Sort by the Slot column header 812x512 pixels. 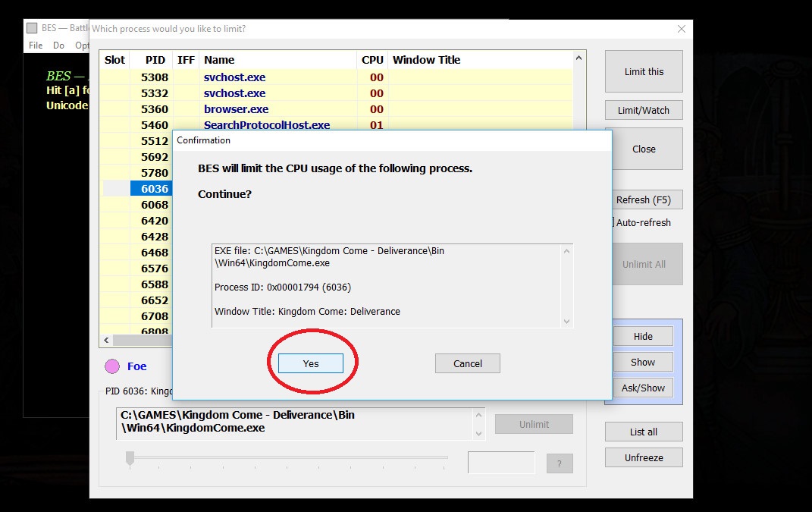[x=114, y=60]
